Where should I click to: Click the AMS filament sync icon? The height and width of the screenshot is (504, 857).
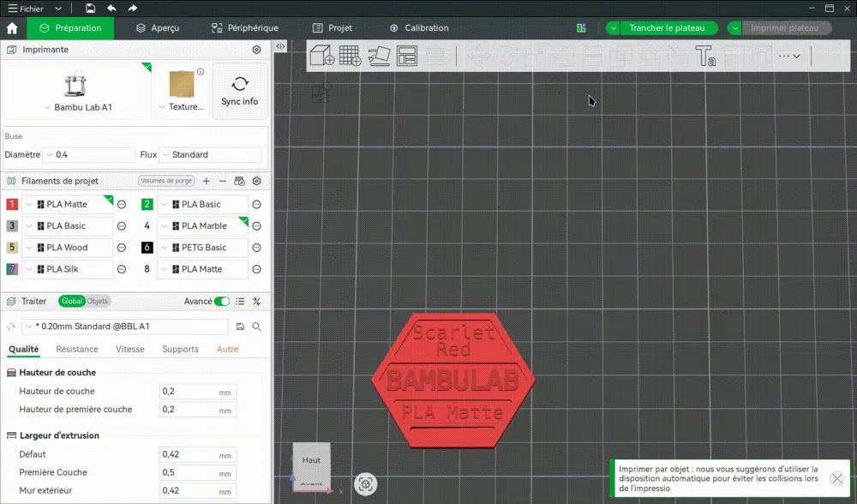tap(239, 181)
